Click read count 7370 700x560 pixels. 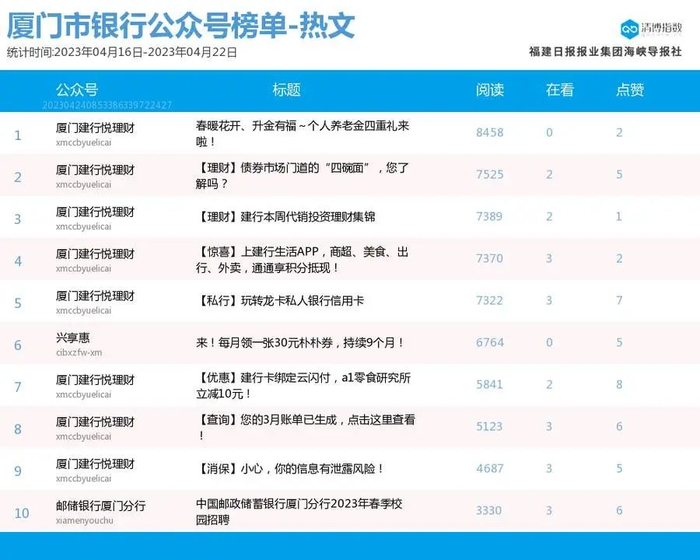(x=490, y=259)
